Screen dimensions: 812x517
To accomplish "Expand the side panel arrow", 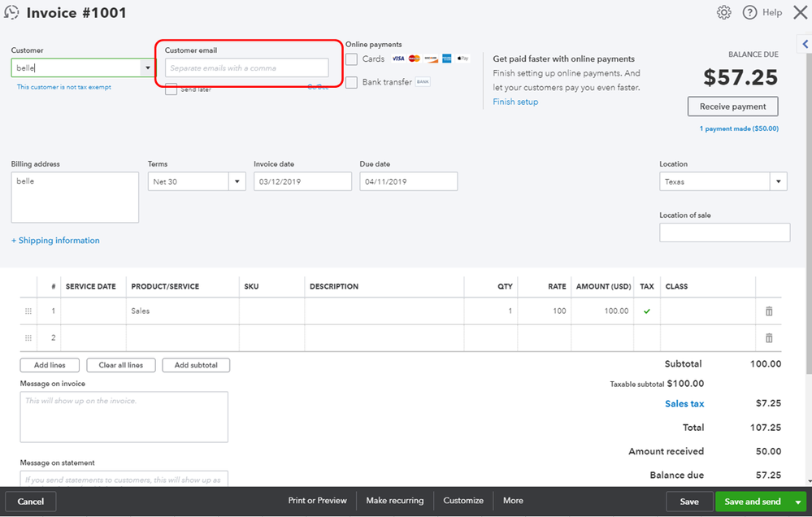I will tap(805, 45).
